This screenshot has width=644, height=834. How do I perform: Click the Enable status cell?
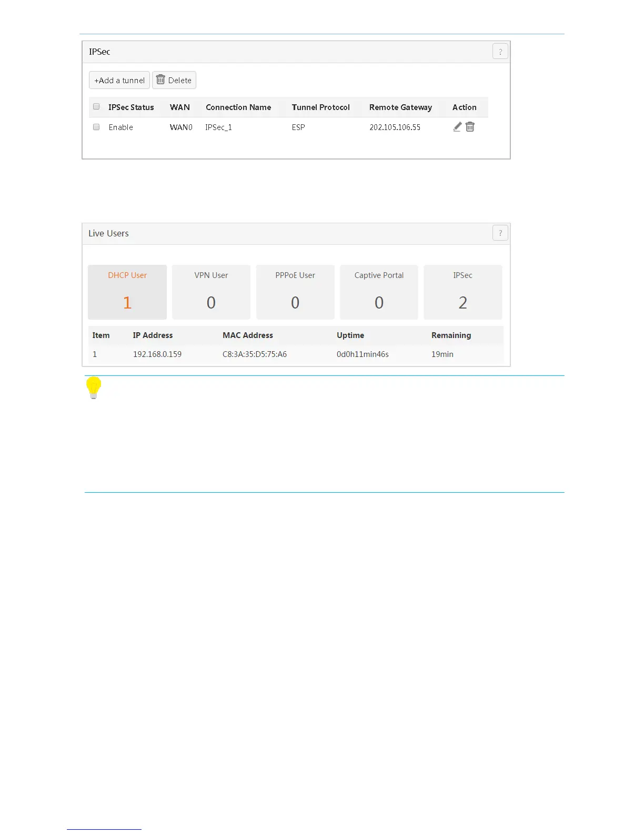coord(121,127)
